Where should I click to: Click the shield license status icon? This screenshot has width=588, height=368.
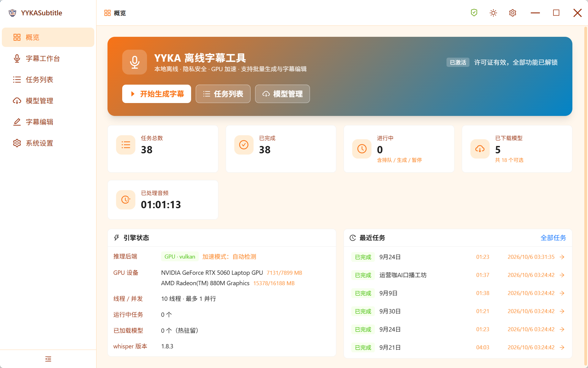(x=474, y=13)
